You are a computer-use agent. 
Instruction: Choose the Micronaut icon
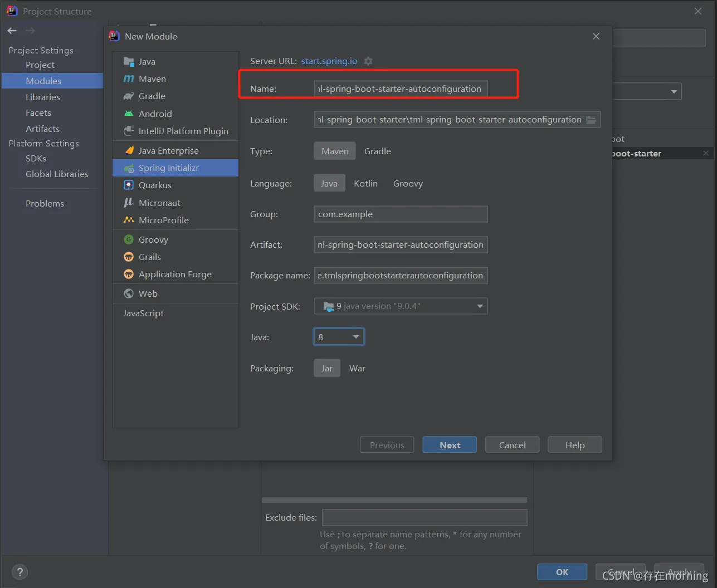(129, 203)
